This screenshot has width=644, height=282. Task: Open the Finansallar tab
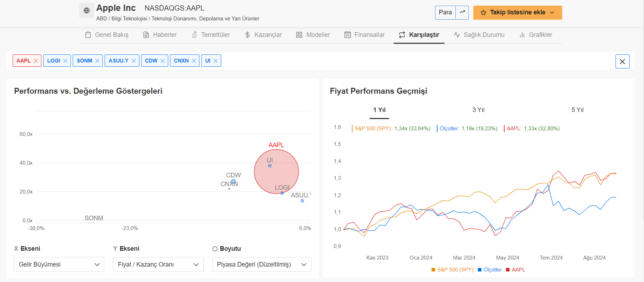pos(364,35)
